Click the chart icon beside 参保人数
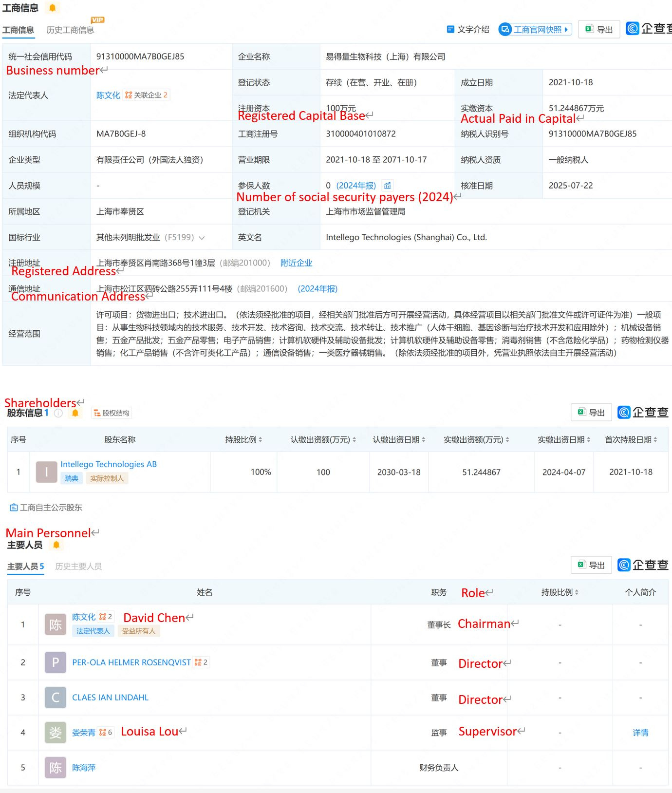The image size is (672, 793). [x=388, y=186]
